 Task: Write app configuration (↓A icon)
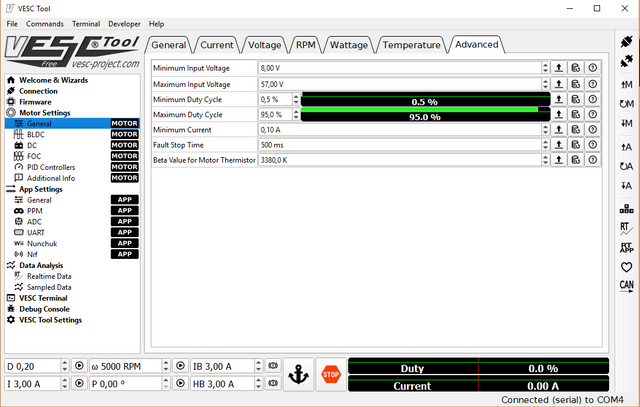pyautogui.click(x=627, y=185)
